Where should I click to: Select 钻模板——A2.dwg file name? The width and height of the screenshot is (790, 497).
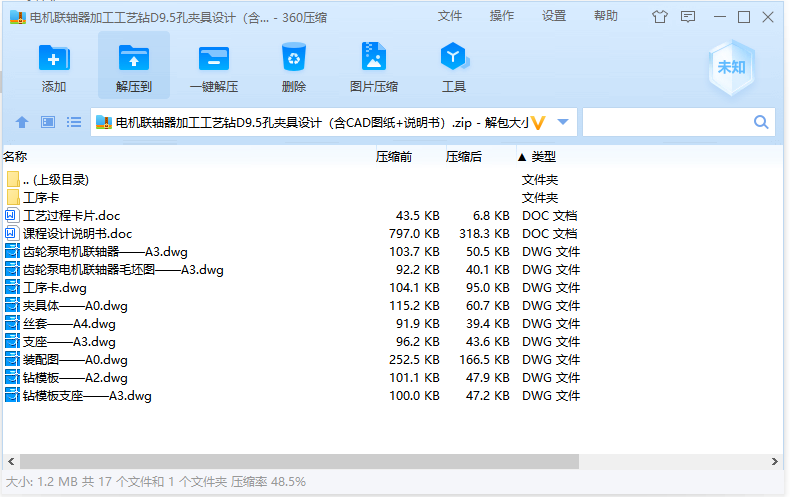pyautogui.click(x=75, y=378)
